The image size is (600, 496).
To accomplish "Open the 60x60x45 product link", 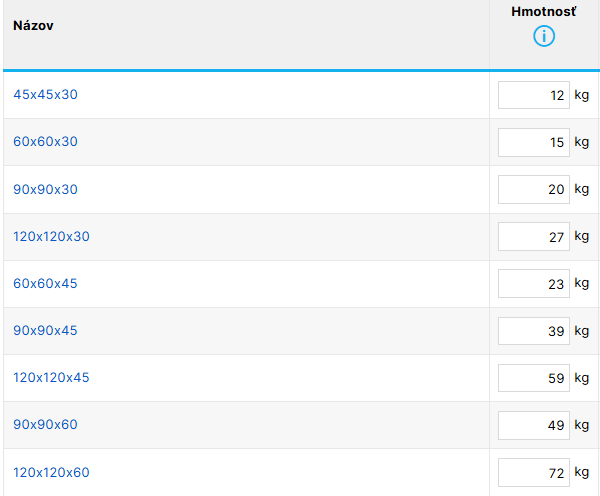I will 45,284.
